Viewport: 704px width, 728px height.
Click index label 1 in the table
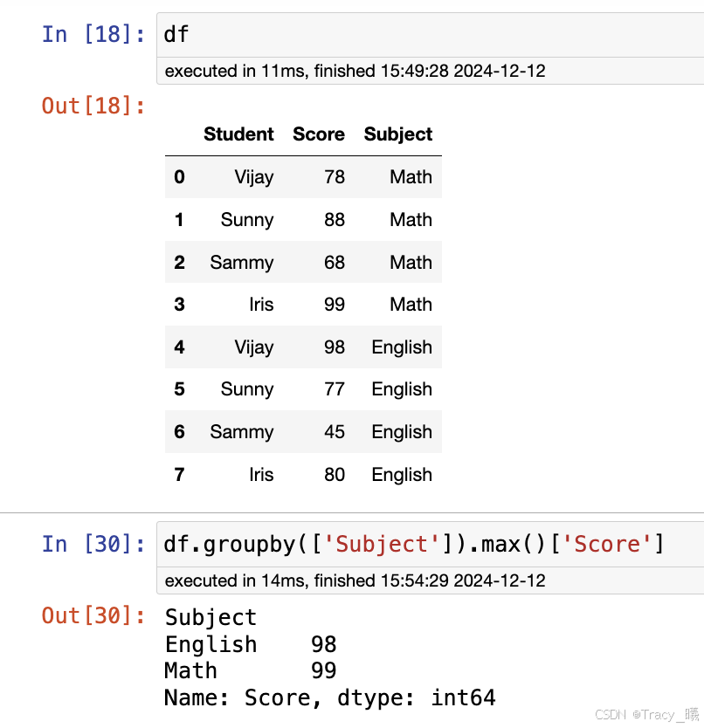click(179, 220)
